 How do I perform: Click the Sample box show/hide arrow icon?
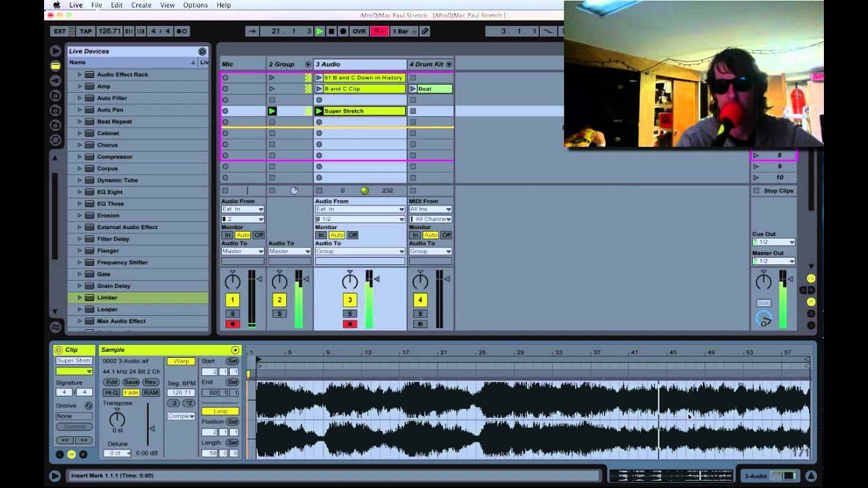(x=235, y=350)
